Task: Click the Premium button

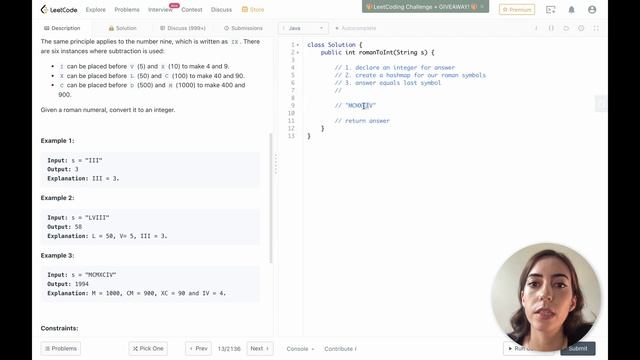Action: [517, 9]
